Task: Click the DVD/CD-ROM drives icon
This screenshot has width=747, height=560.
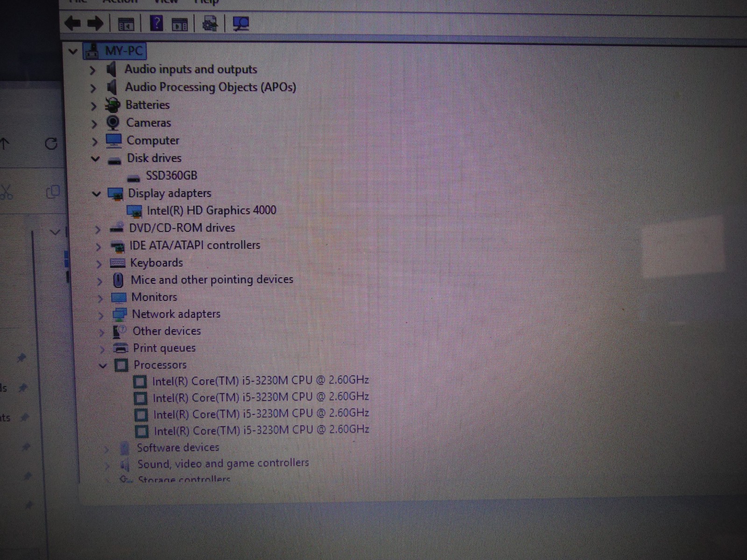Action: click(x=116, y=229)
